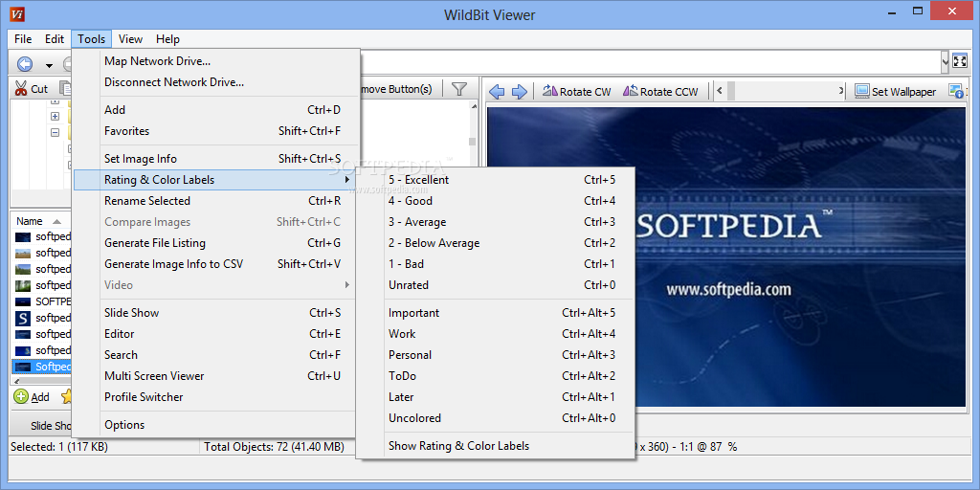Select the file with the S icon thumbnail
This screenshot has width=980, height=490.
click(42, 318)
